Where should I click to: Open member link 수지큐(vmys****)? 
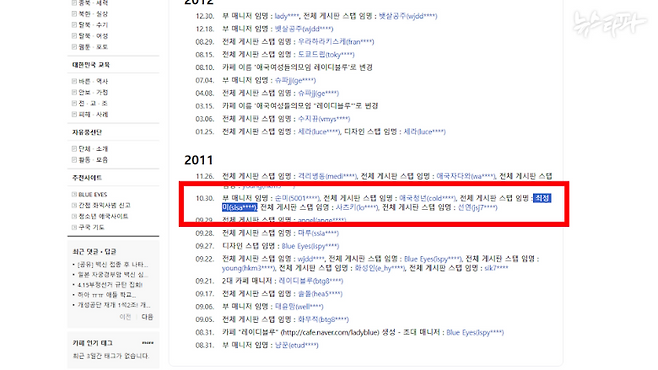324,119
